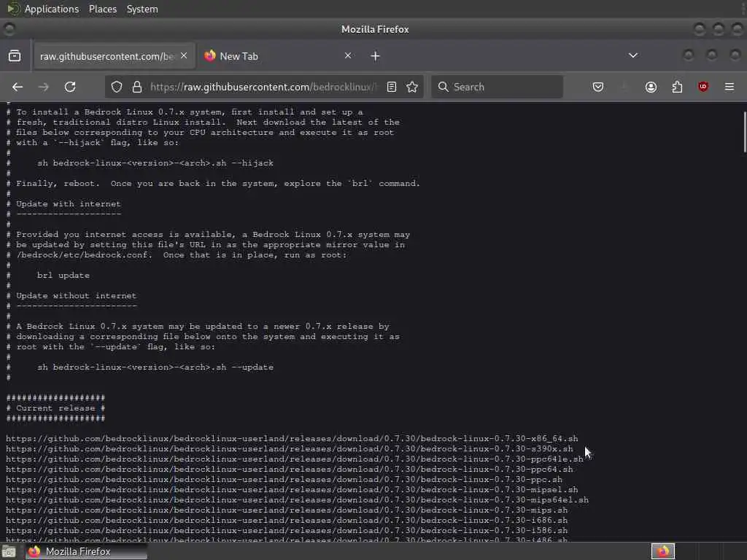Click the 'Update without internet' heading
747x560 pixels.
point(76,296)
